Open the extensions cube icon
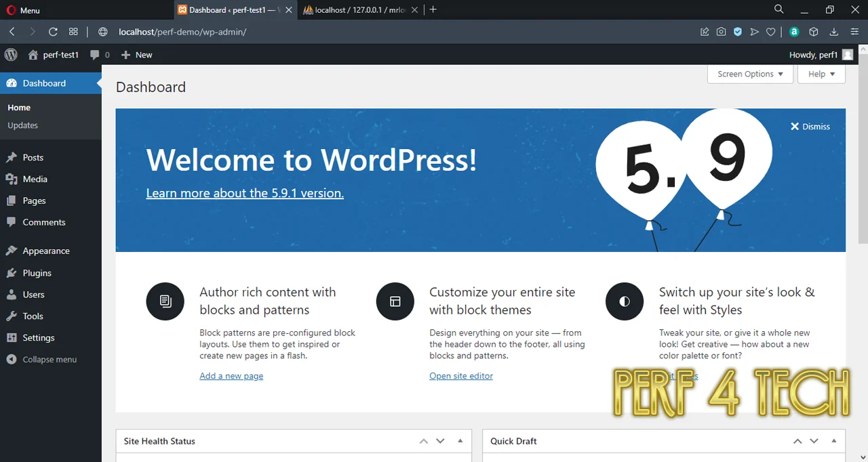Viewport: 868px width, 462px height. click(814, 32)
